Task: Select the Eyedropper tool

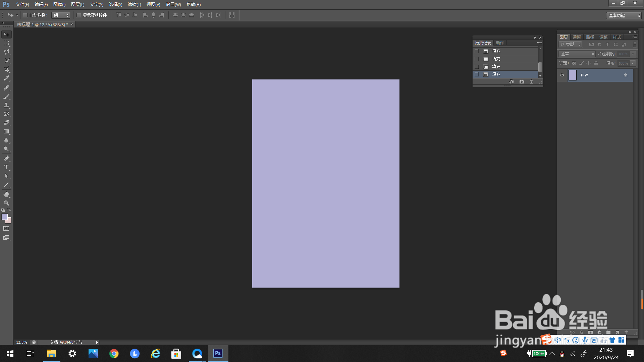Action: coord(6,78)
